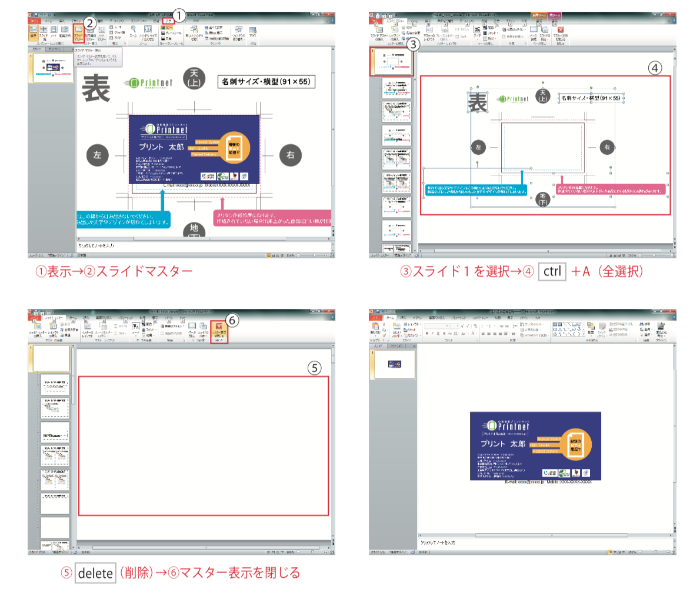The height and width of the screenshot is (599, 700).
Task: Open 配色 (Colors) dropdown, top-right window
Action: [x=490, y=27]
